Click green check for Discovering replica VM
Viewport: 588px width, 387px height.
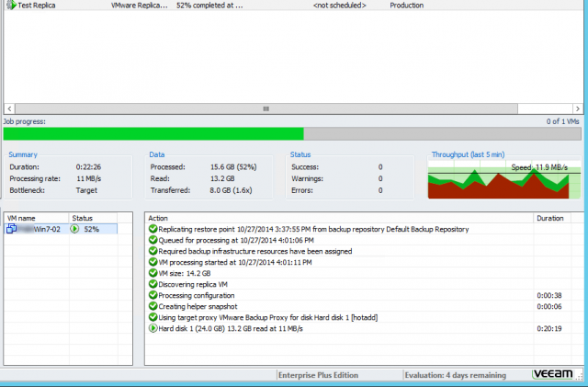(153, 284)
